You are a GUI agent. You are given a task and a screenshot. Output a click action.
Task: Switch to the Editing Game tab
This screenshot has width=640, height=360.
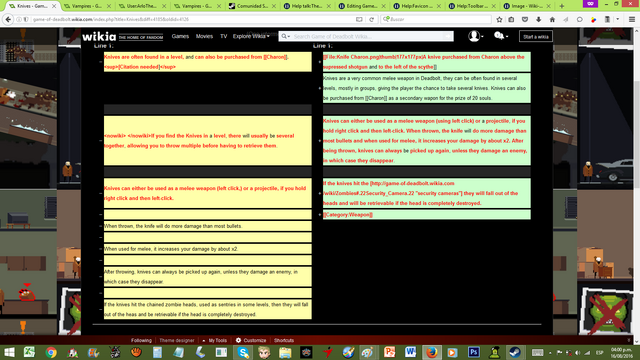point(362,6)
